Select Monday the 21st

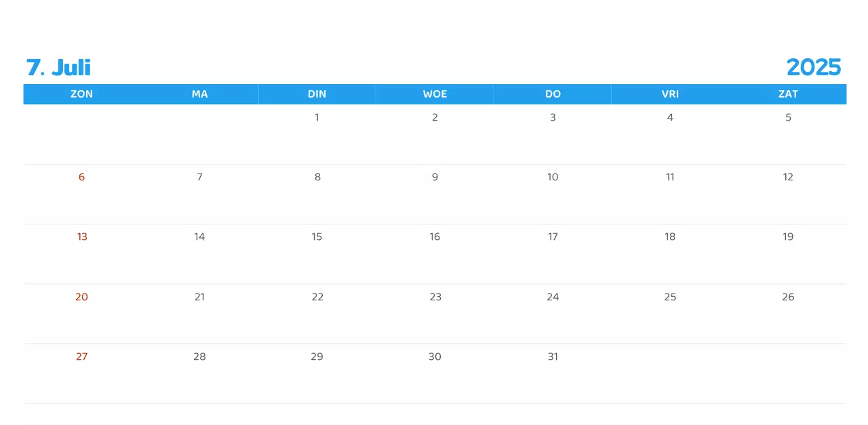pos(199,297)
